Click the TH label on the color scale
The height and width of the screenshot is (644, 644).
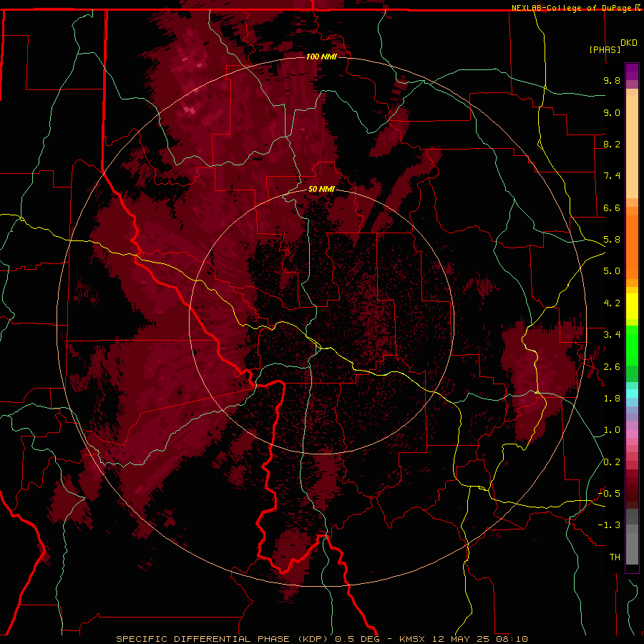(x=615, y=557)
